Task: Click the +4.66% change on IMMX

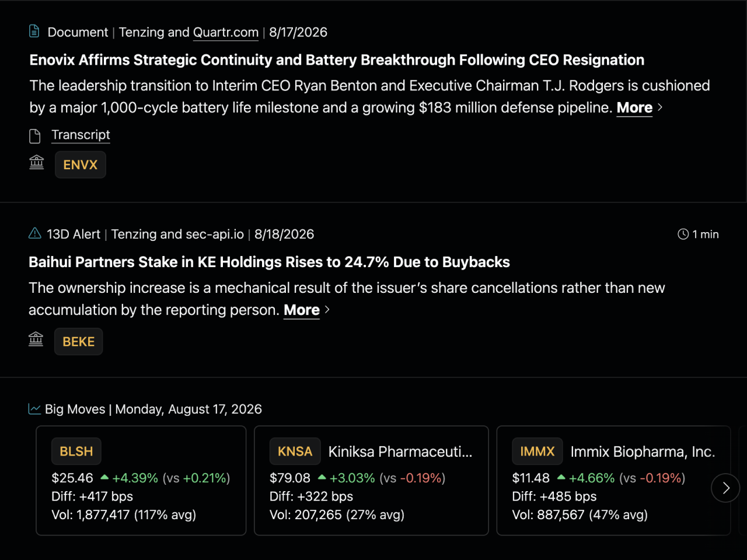Action: pos(592,478)
